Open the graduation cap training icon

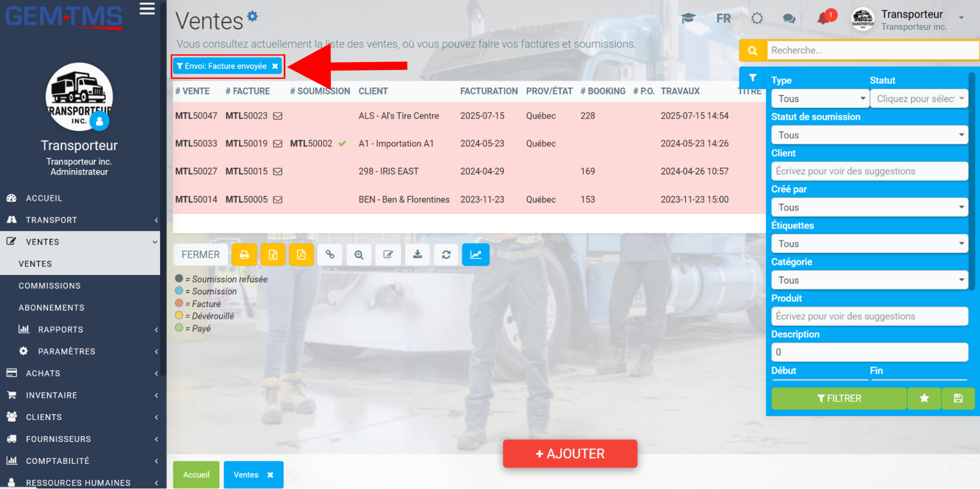tap(688, 18)
